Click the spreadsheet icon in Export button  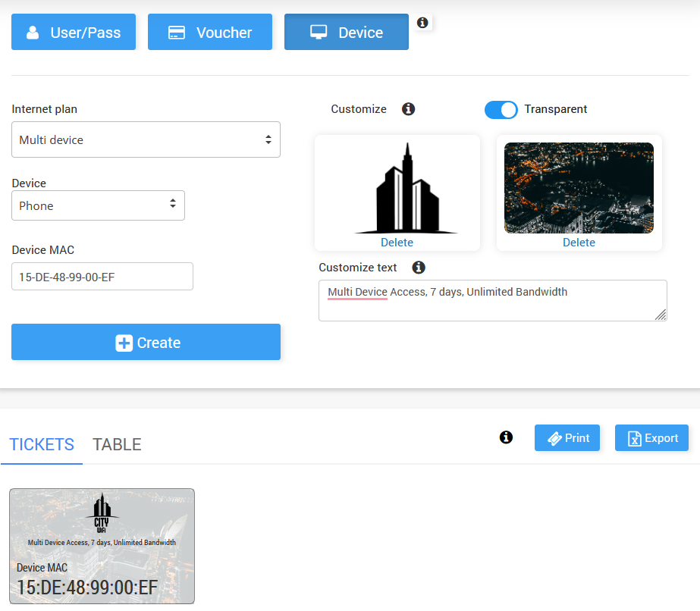click(x=634, y=438)
